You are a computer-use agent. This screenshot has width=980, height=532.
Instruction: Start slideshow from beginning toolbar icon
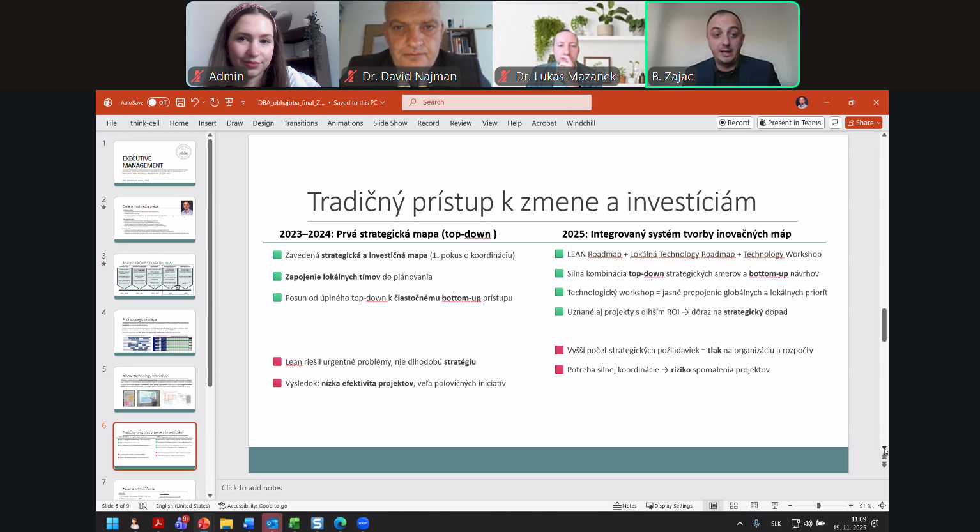[x=229, y=102]
